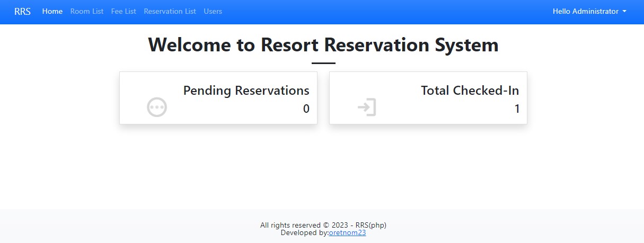Click the pending reservations count 0
Viewport: 644px width, 243px height.
point(306,109)
